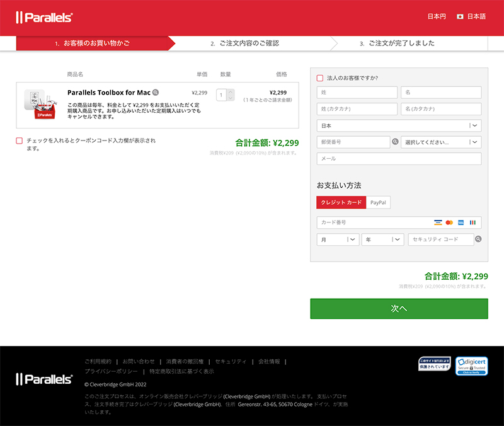Decrease quantity with the down arrow
504x426 pixels.
click(x=231, y=98)
